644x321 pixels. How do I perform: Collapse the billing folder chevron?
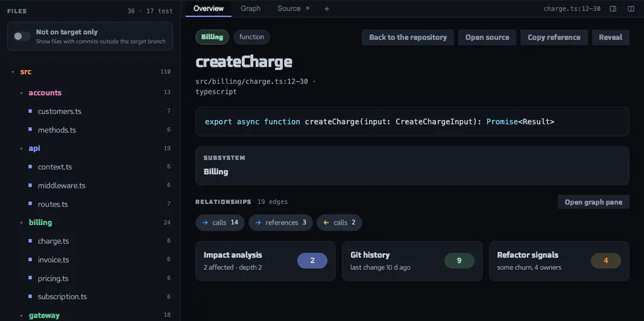coord(21,223)
